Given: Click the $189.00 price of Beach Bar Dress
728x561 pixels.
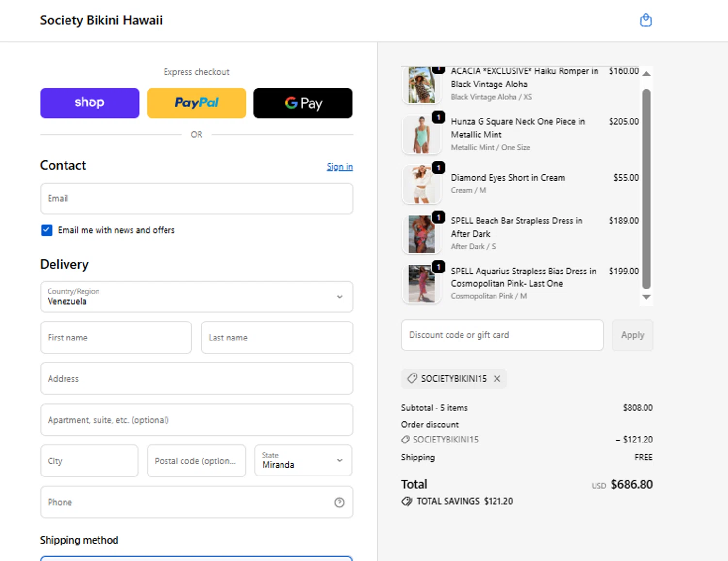Looking at the screenshot, I should 624,221.
